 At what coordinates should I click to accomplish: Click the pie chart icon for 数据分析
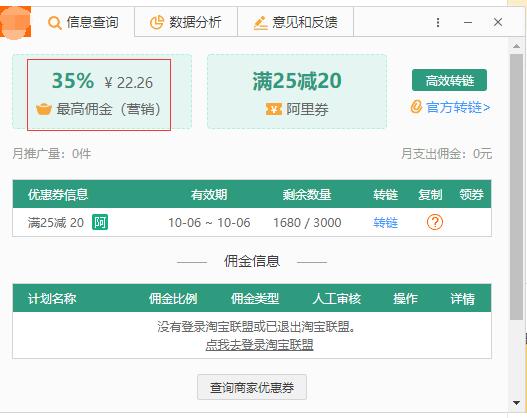(156, 23)
